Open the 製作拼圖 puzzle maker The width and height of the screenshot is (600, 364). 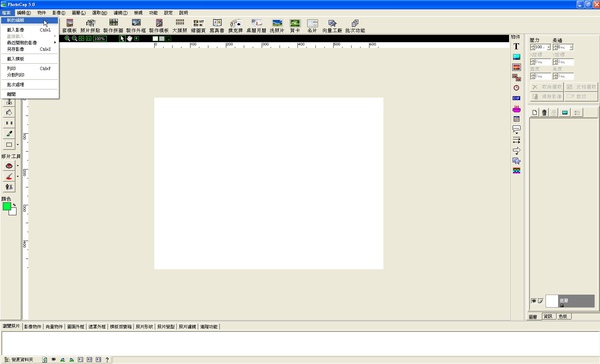pyautogui.click(x=113, y=26)
